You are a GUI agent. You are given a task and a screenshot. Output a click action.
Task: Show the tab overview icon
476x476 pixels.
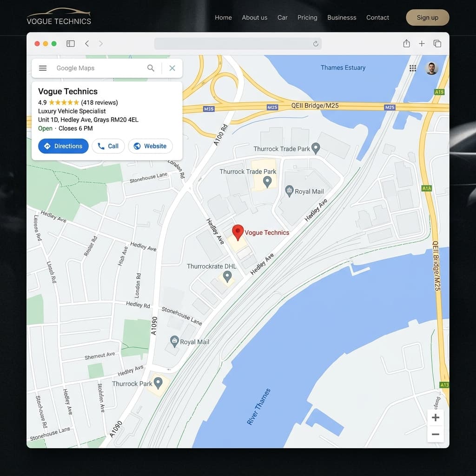tap(437, 44)
